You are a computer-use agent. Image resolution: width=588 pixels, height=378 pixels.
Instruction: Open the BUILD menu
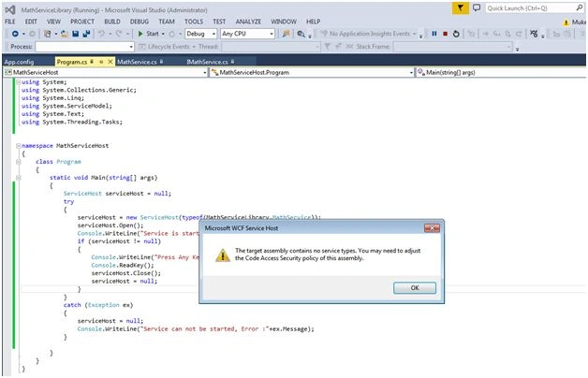pos(112,22)
